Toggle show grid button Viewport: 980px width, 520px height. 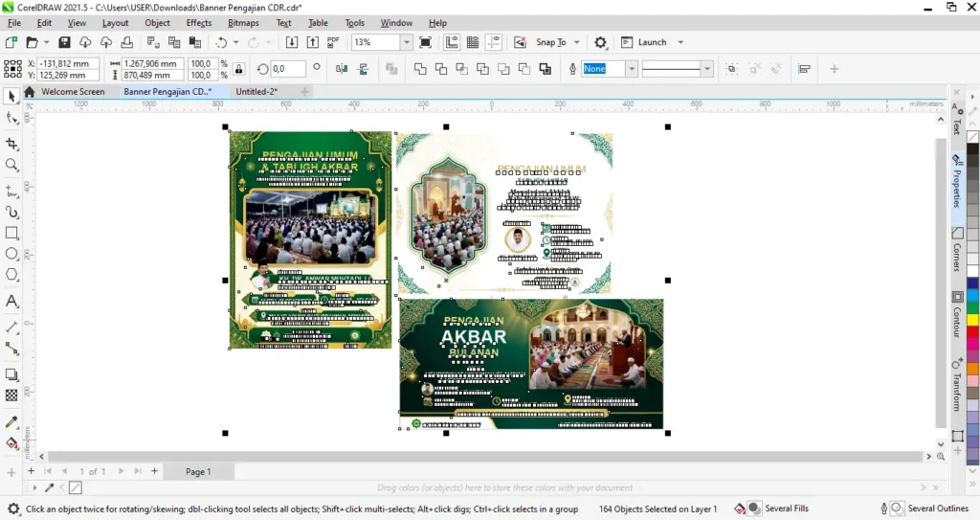473,42
